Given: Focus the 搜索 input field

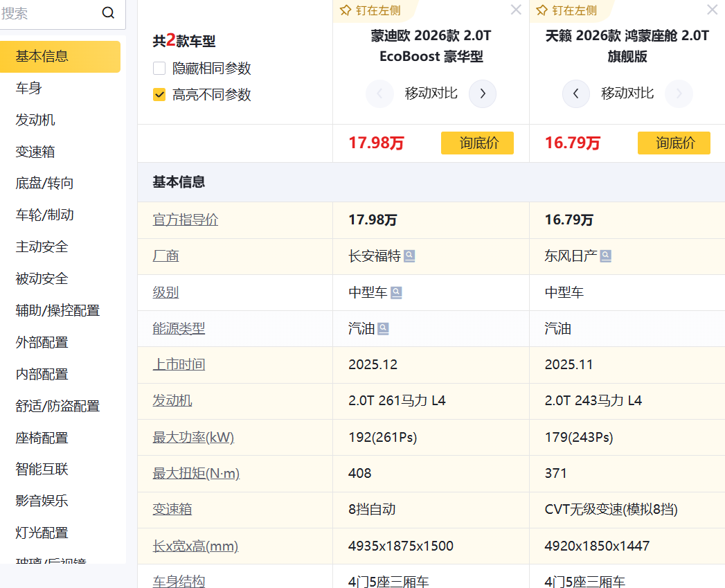Looking at the screenshot, I should pos(48,13).
